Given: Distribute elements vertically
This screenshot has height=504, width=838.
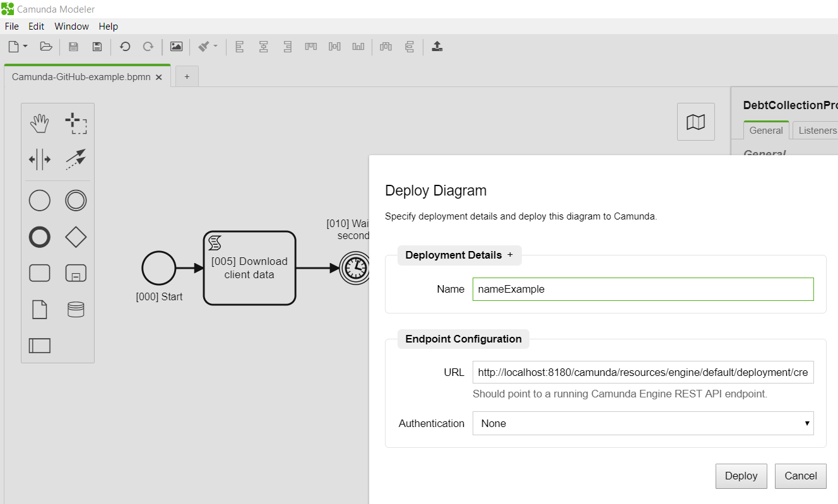Looking at the screenshot, I should (x=410, y=46).
